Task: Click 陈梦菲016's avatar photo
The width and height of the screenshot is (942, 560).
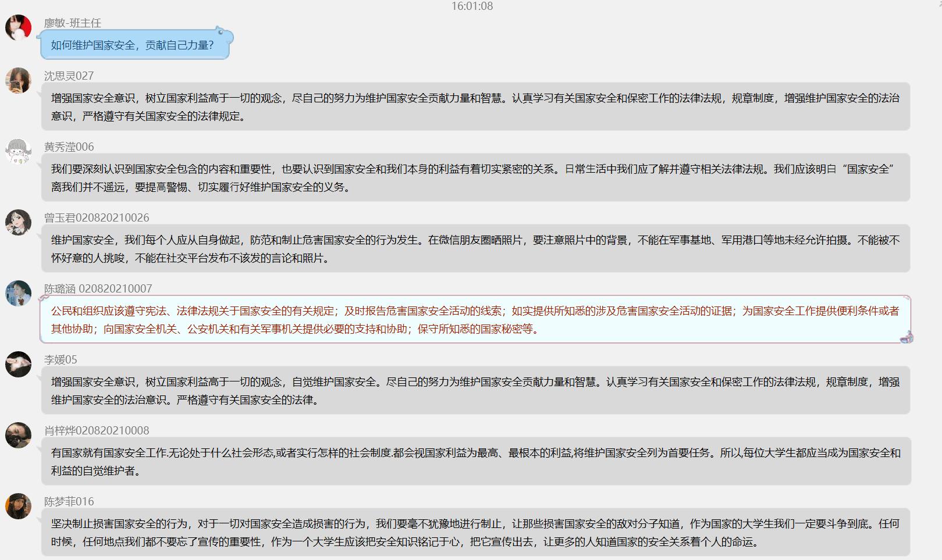Action: point(18,506)
